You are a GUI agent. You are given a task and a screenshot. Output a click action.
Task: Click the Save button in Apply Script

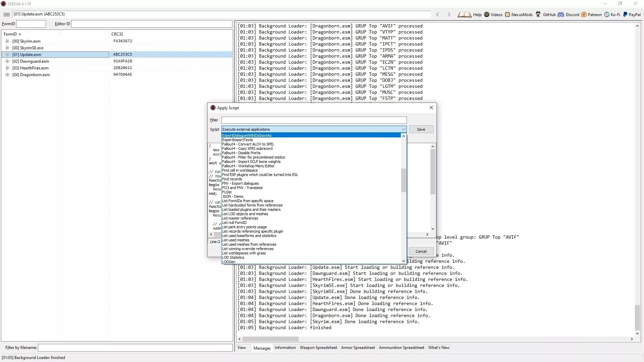421,129
